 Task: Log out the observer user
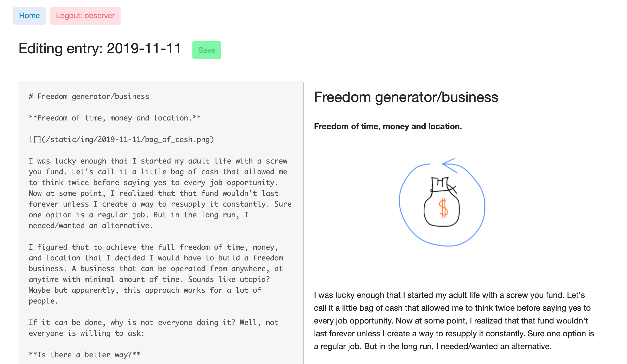[x=85, y=16]
